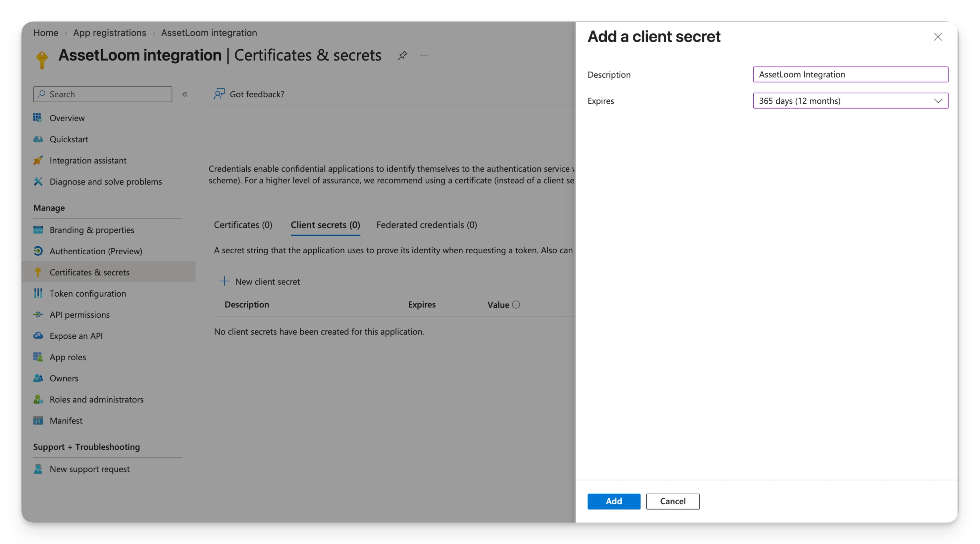Open the more options ellipsis in header
This screenshot has width=980, height=544.
[x=424, y=55]
